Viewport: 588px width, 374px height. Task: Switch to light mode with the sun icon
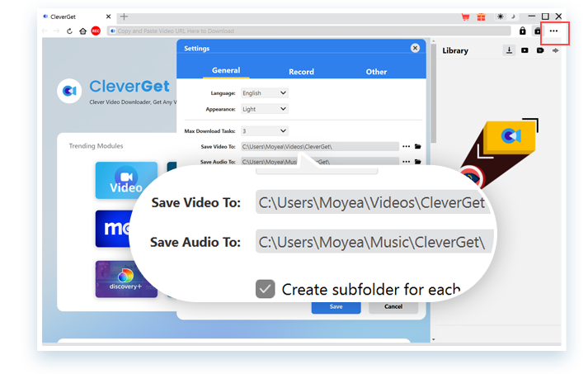point(501,17)
